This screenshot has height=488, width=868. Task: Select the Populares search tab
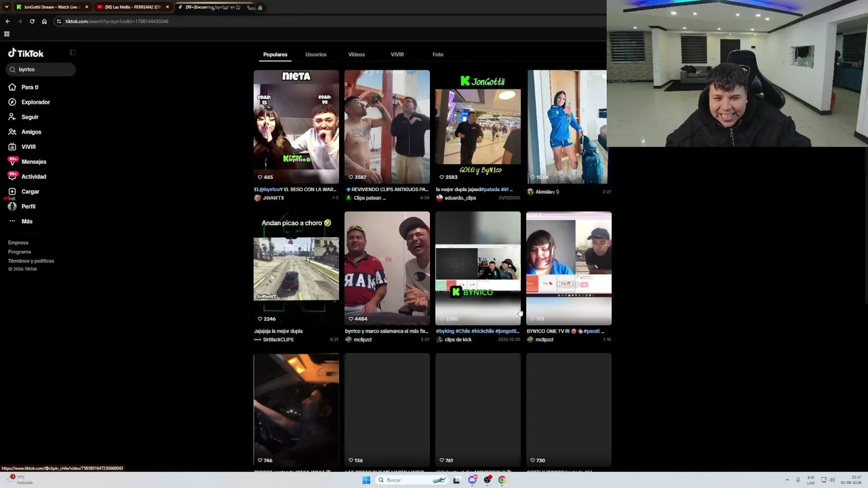[x=275, y=54]
